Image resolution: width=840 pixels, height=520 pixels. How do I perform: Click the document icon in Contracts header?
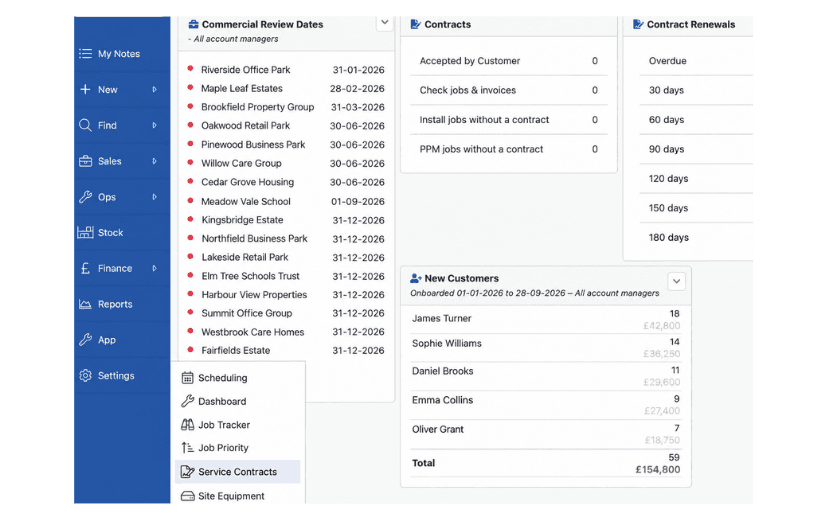(x=416, y=24)
